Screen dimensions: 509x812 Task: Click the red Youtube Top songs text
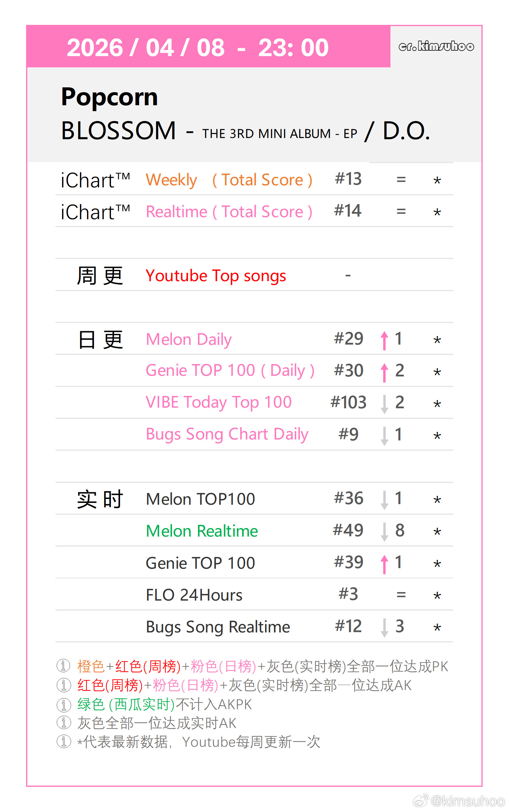click(216, 276)
